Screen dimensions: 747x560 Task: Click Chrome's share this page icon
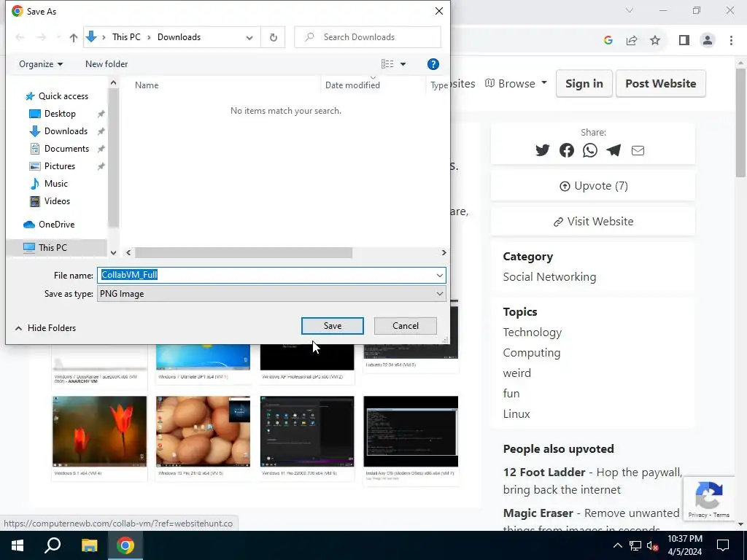[x=632, y=41]
